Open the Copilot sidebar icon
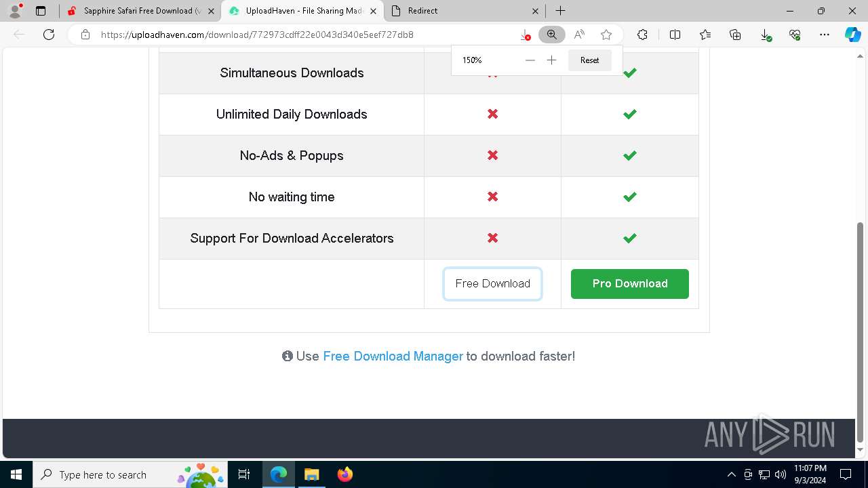 tap(852, 35)
